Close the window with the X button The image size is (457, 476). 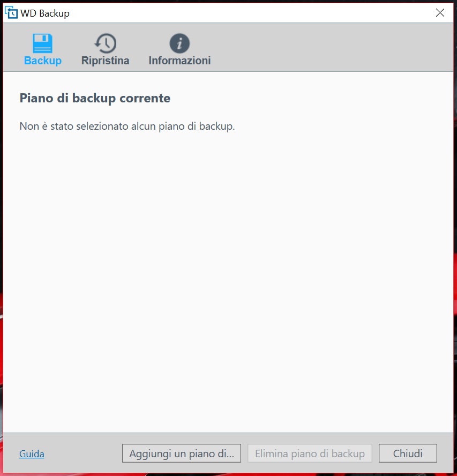[440, 13]
